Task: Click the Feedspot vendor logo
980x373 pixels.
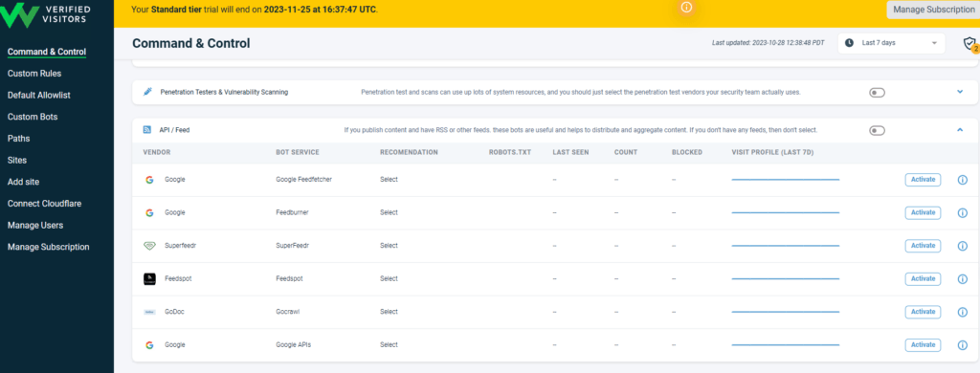Action: (x=149, y=278)
